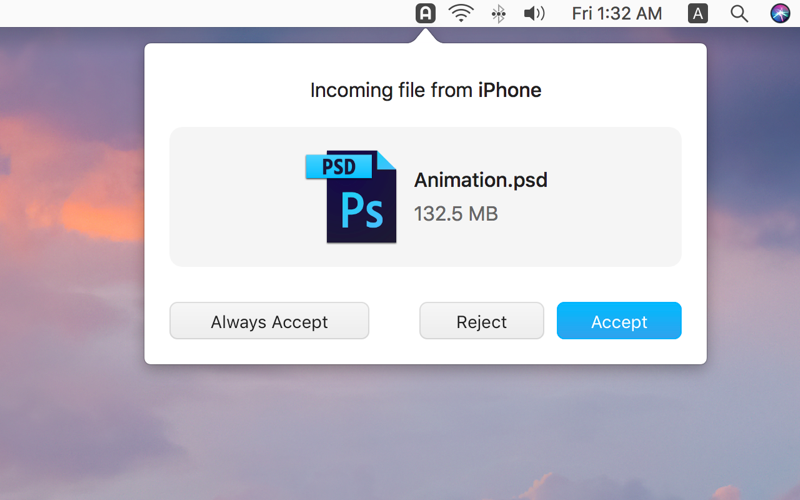Viewport: 800px width, 500px height.
Task: Click the bold iPhone sender name
Action: click(509, 90)
